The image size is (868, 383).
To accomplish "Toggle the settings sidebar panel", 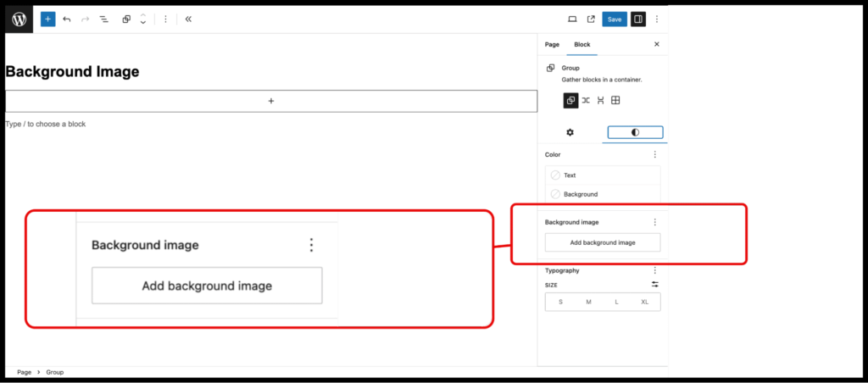I will click(x=637, y=19).
